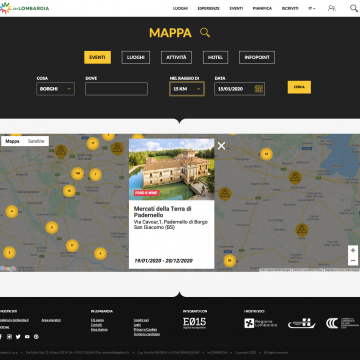Open ESPERIENZE in the top navigation

point(208,8)
